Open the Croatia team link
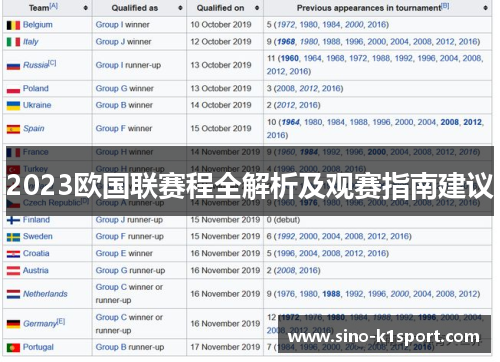Image resolution: width=500 pixels, height=362 pixels. (36, 253)
